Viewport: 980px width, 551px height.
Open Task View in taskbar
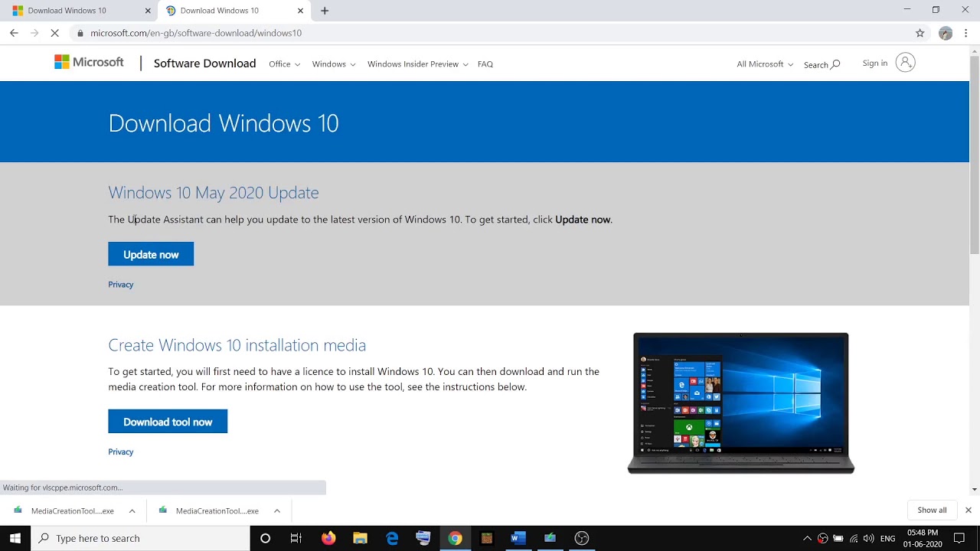pyautogui.click(x=296, y=538)
